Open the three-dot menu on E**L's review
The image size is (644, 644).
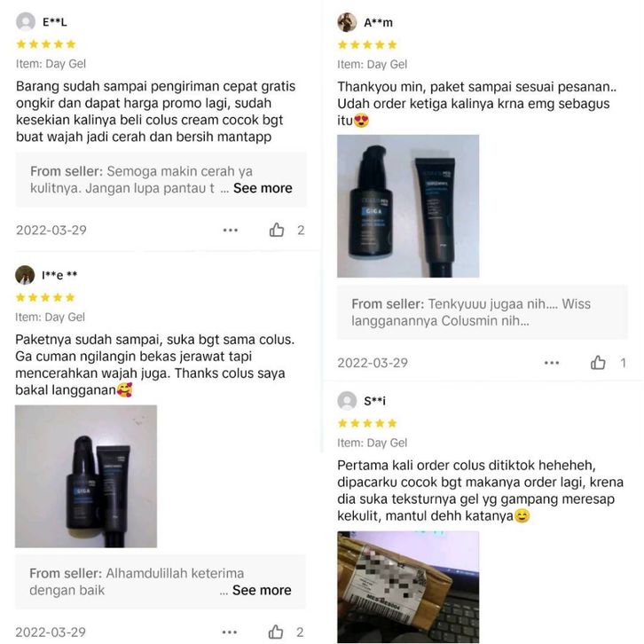click(x=231, y=230)
